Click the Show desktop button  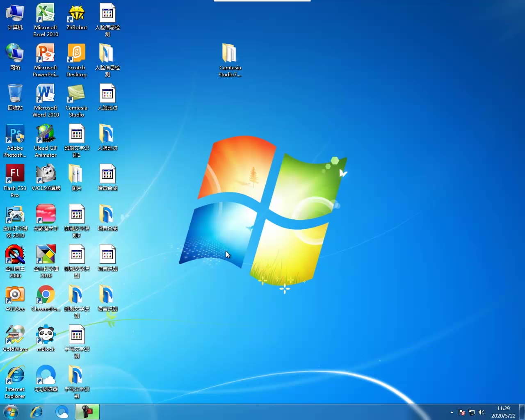click(522, 412)
